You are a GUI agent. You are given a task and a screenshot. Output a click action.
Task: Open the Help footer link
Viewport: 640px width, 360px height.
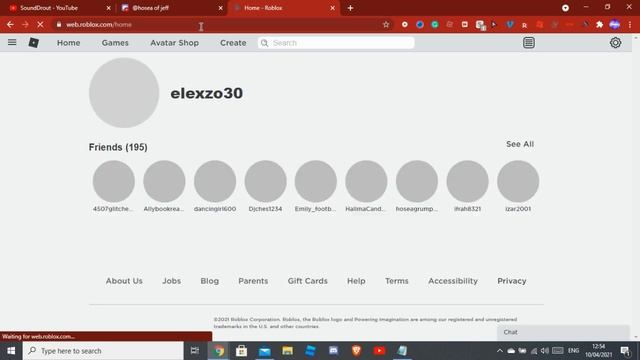coord(356,281)
